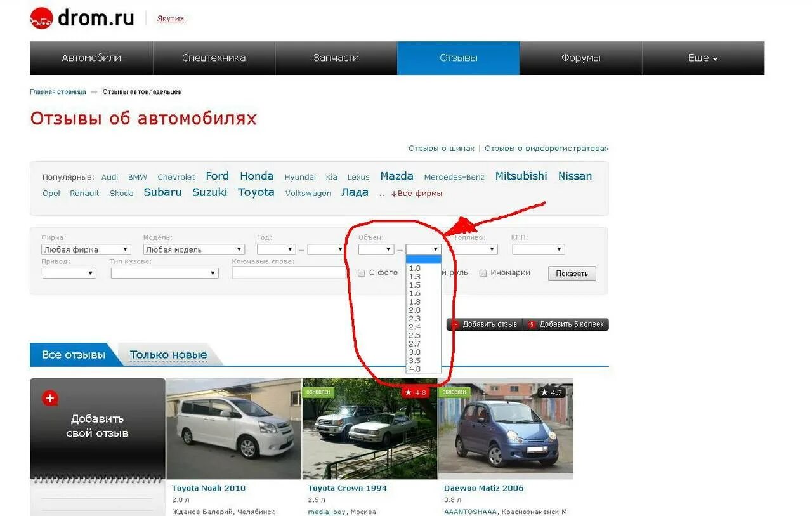Open the Toyota Crown 1994 review title

[347, 489]
